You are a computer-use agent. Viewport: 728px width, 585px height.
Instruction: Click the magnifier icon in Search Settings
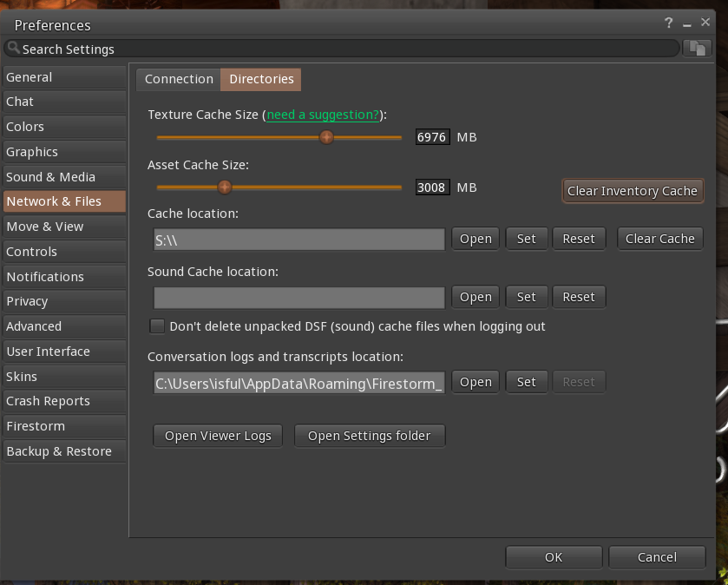14,48
